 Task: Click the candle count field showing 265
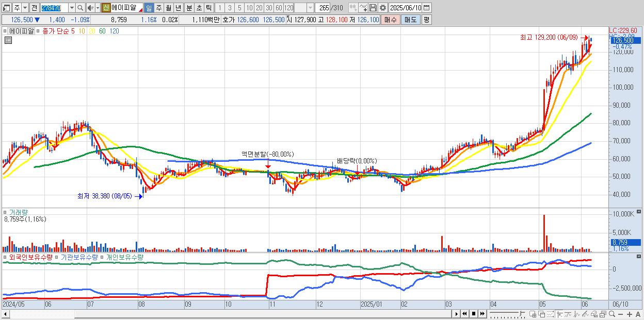323,8
